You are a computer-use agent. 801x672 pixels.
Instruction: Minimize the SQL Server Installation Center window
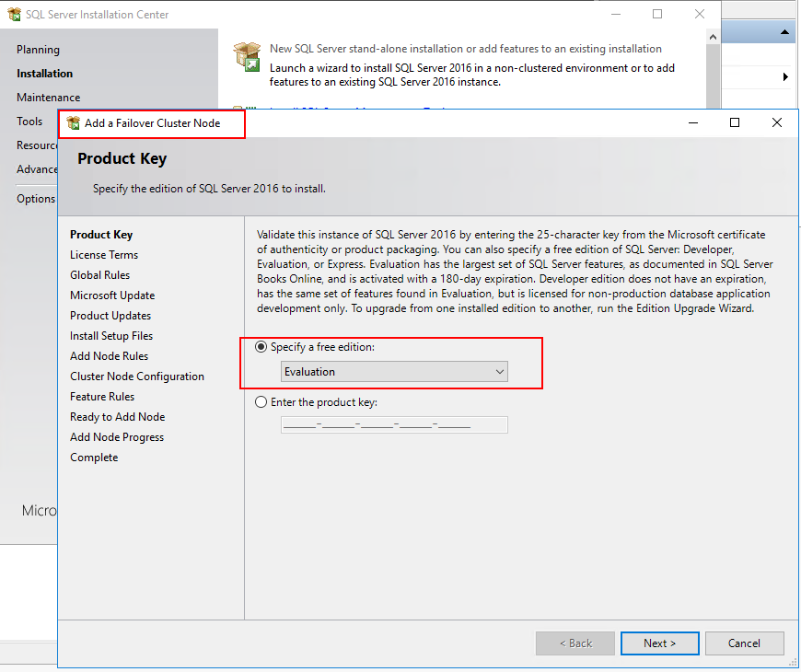[616, 15]
